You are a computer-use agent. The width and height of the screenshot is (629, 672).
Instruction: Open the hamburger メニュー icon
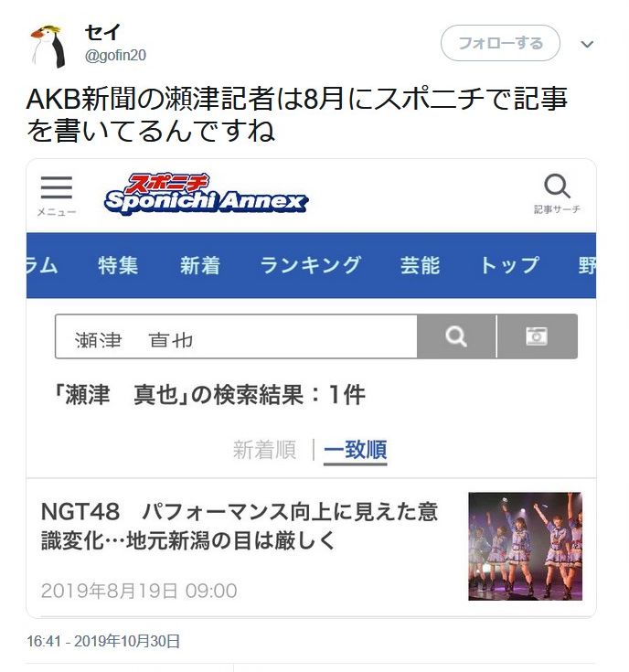[56, 195]
